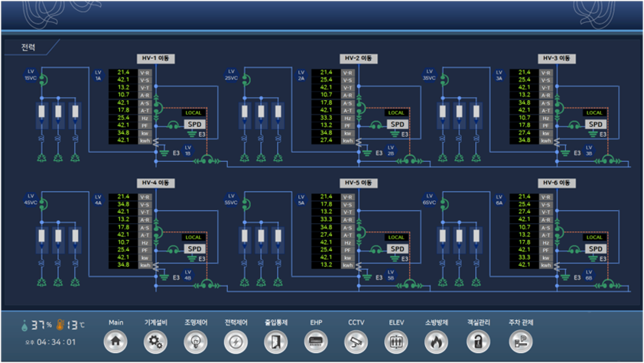Open the Main home icon
The height and width of the screenshot is (363, 644).
point(115,342)
